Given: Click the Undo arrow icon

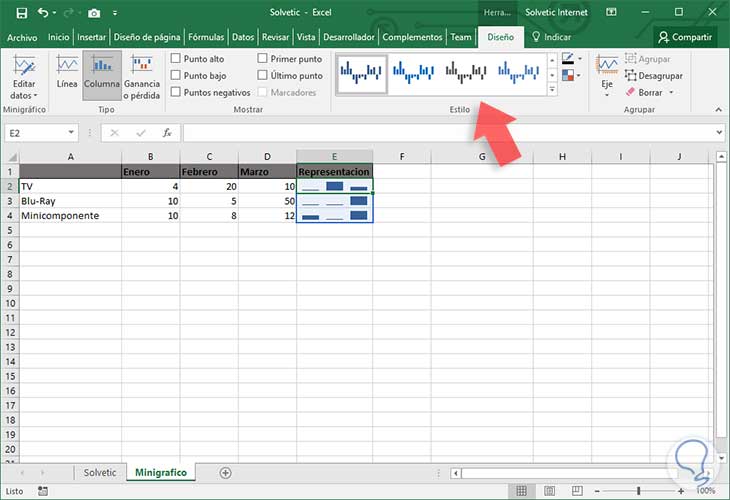Looking at the screenshot, I should pyautogui.click(x=43, y=13).
